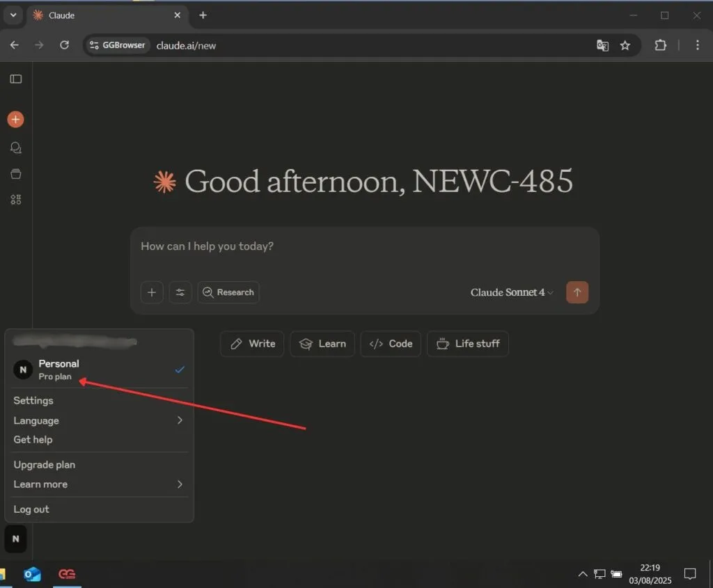Open Settings from account menu
Screen dimensions: 713x588
pos(99,400)
